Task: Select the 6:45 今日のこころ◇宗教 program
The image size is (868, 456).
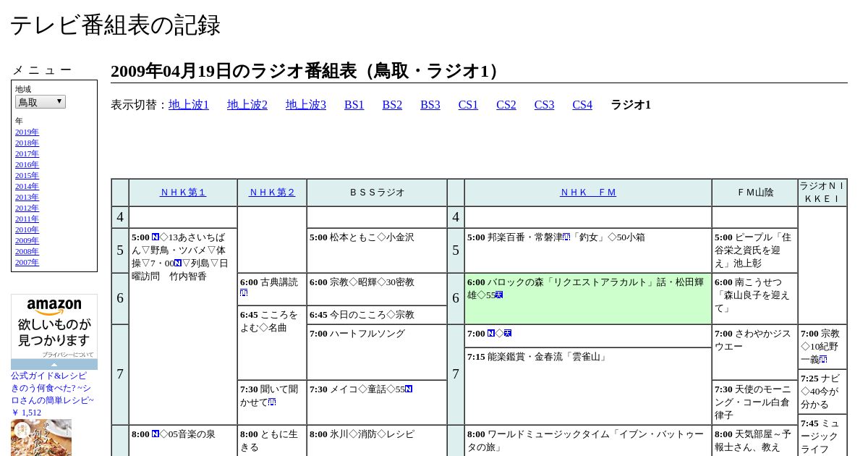Action: coord(377,315)
